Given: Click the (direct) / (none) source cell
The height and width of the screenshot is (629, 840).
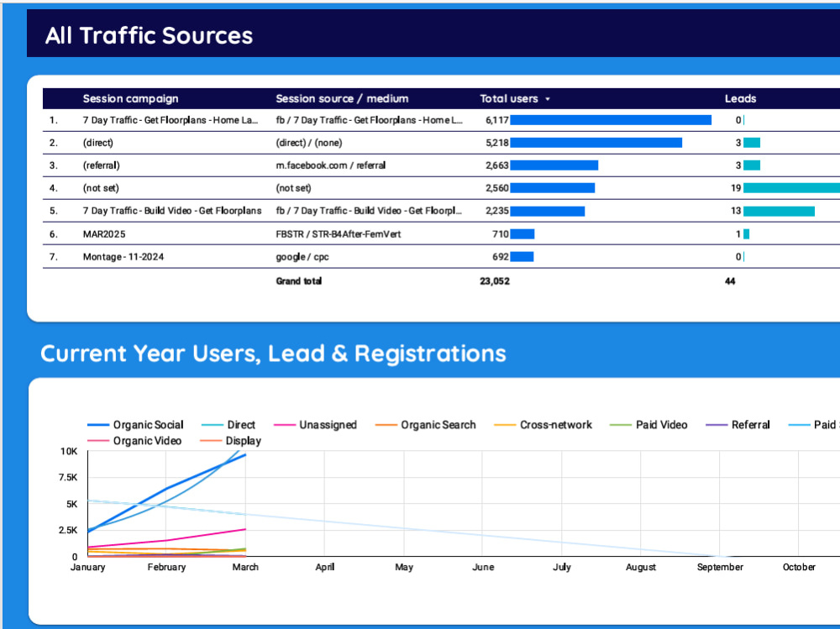Looking at the screenshot, I should point(308,143).
